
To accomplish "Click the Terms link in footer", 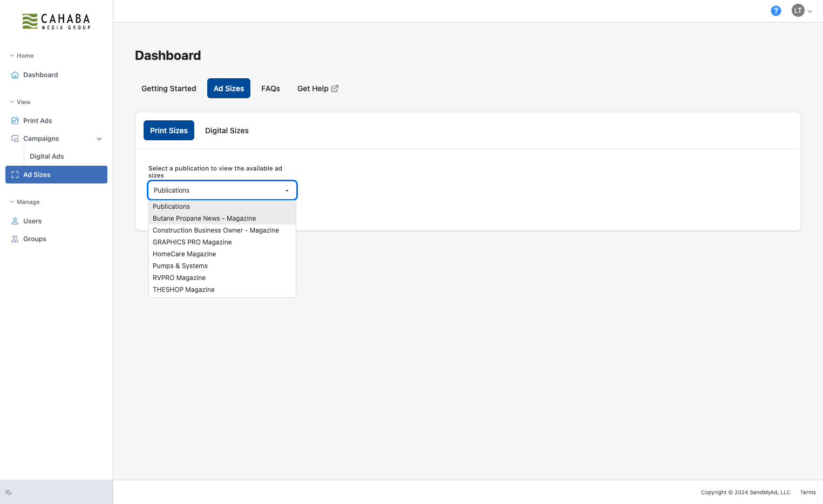I will click(808, 492).
